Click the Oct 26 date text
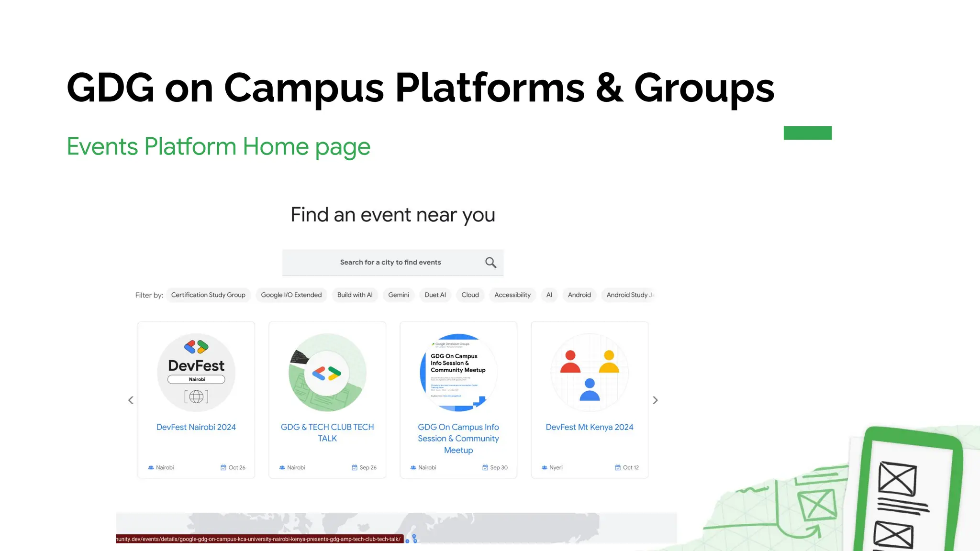Screen dimensions: 980x551 tap(237, 468)
